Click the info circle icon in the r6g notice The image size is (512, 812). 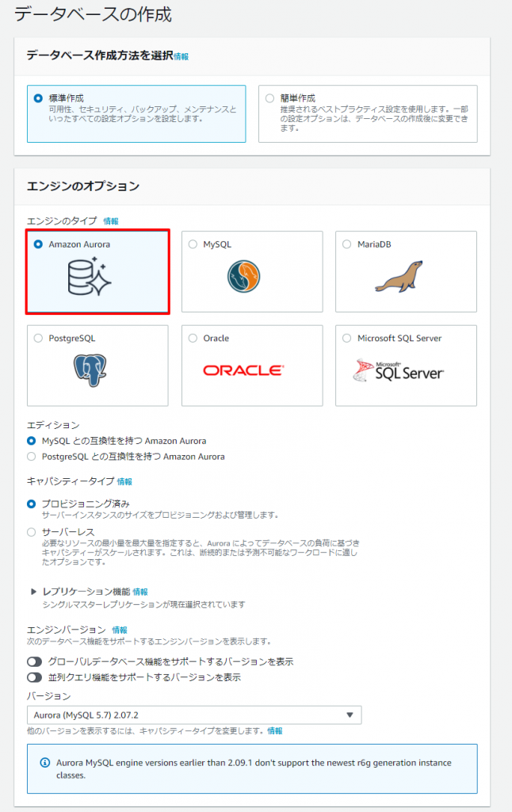click(45, 762)
